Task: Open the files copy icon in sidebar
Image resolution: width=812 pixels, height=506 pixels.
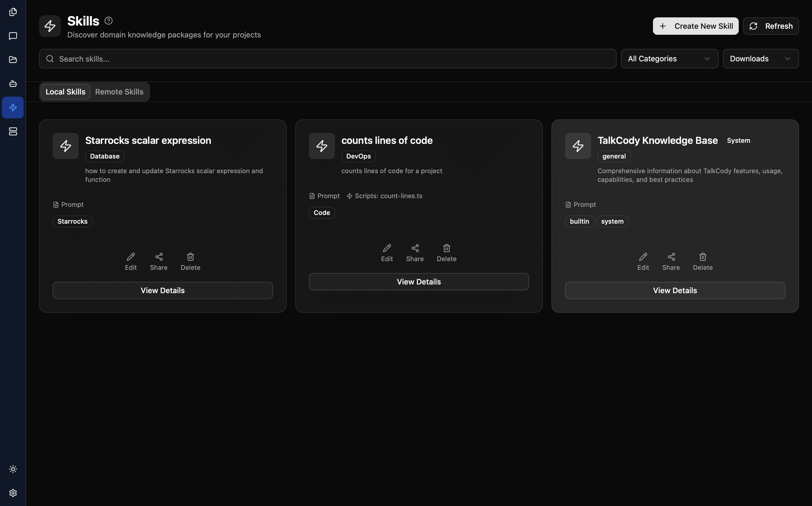Action: pos(13,12)
